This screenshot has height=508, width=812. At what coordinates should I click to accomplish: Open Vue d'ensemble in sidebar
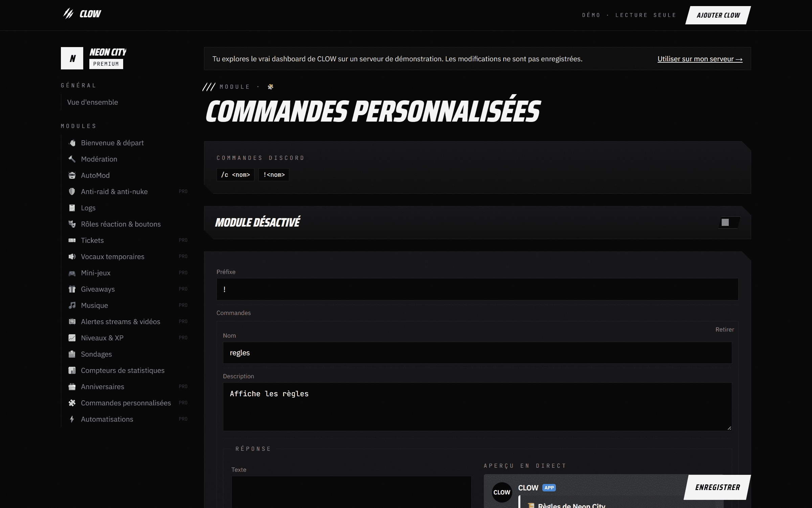coord(93,102)
